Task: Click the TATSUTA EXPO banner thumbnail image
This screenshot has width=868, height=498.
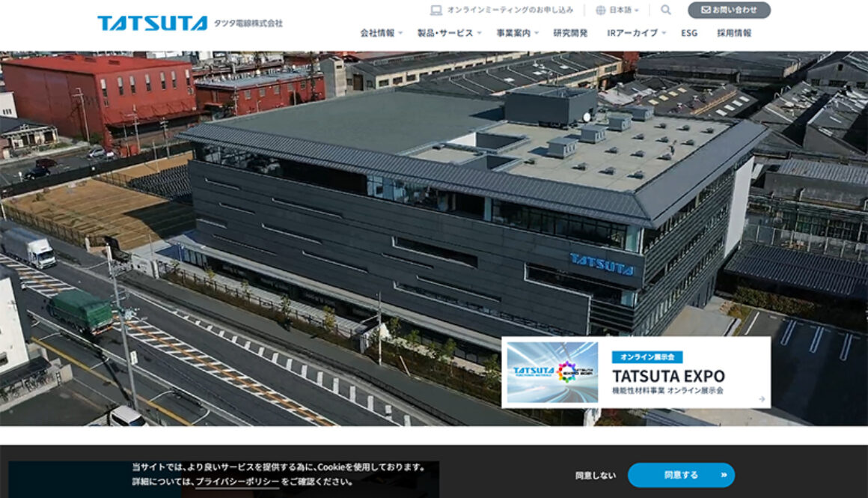Action: (552, 372)
